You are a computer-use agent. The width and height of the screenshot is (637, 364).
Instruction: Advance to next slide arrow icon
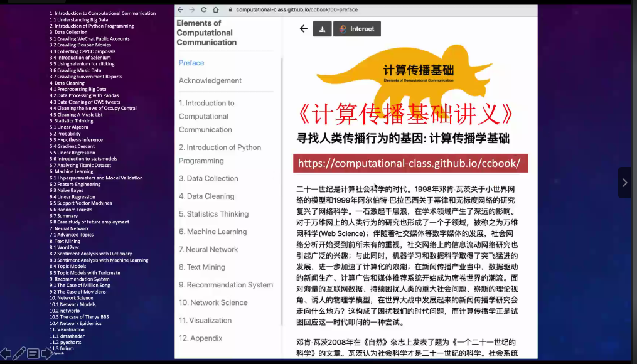coord(47,353)
